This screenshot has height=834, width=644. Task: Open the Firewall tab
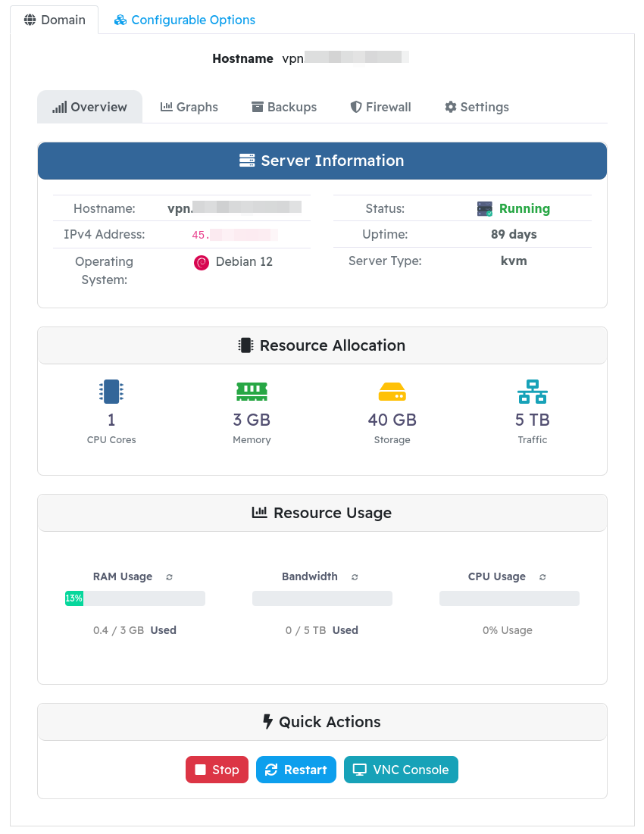tap(380, 107)
